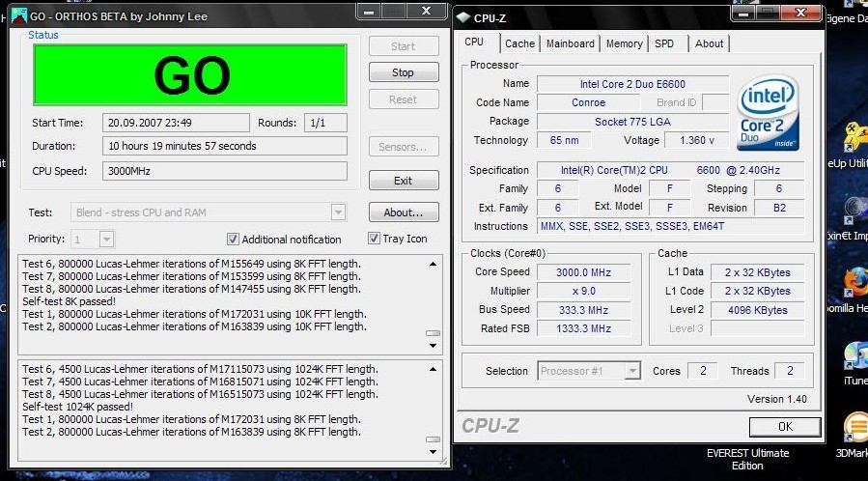
Task: Click the Bus Speed '333.3 MHz' value
Action: point(583,310)
